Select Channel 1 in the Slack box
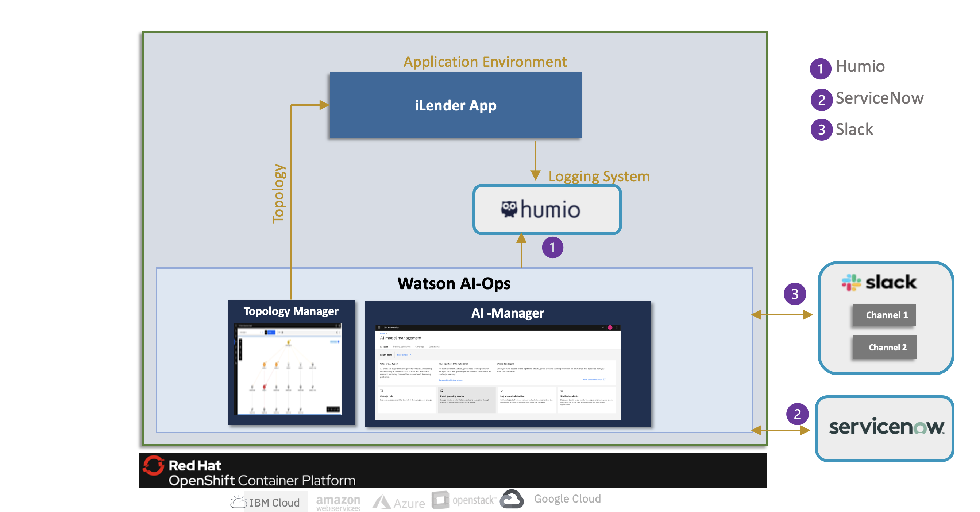This screenshot has width=980, height=512. [884, 315]
